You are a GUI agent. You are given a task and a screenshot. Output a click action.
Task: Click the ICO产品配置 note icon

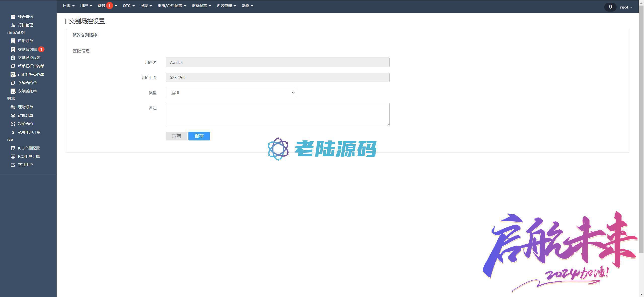tap(13, 148)
